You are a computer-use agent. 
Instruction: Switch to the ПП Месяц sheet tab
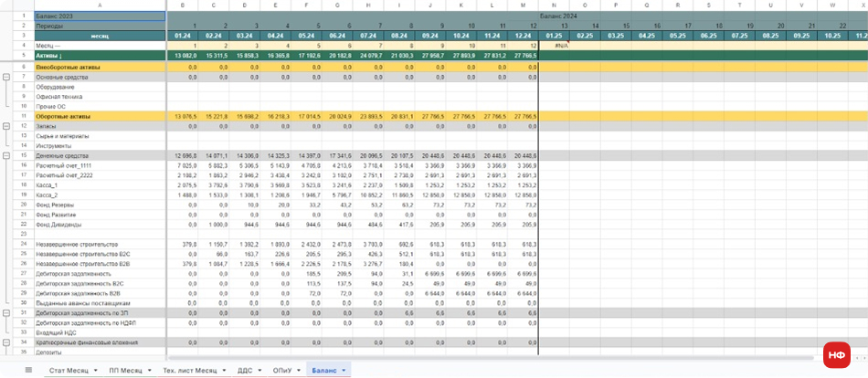coord(125,370)
